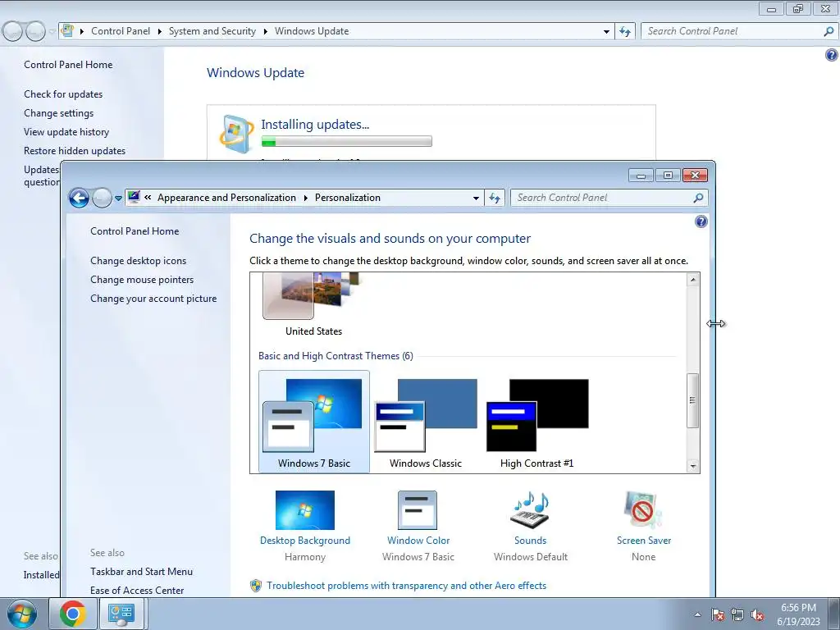Open Taskbar and Start Menu link

[x=141, y=572]
